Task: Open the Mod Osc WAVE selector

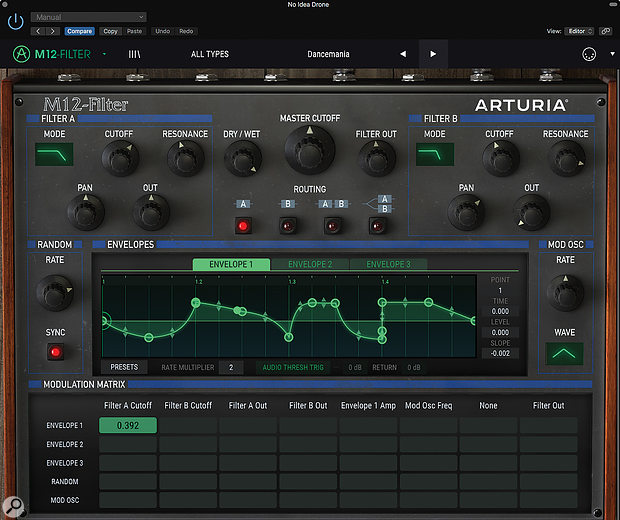Action: pyautogui.click(x=564, y=353)
